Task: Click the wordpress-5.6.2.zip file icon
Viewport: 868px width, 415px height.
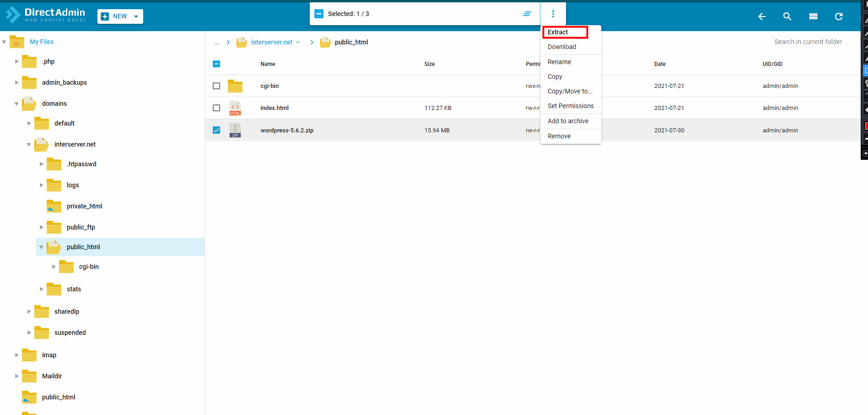Action: (x=235, y=130)
